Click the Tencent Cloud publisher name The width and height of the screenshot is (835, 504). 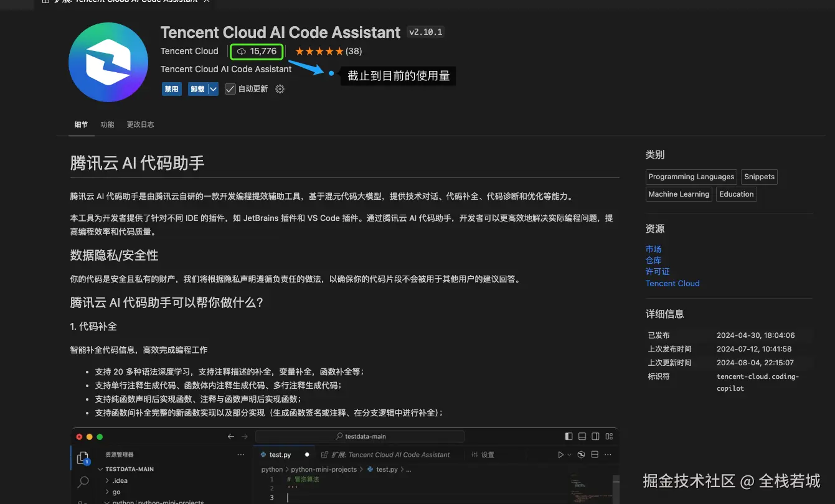coord(189,51)
